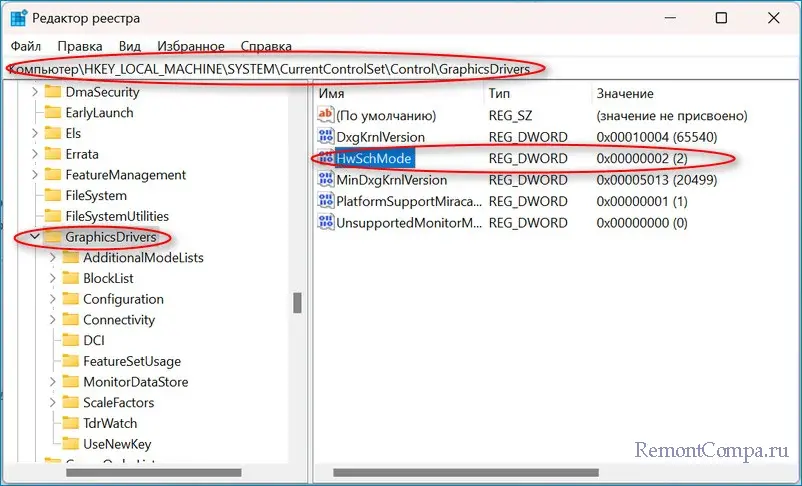Open the Файл menu

click(x=26, y=46)
